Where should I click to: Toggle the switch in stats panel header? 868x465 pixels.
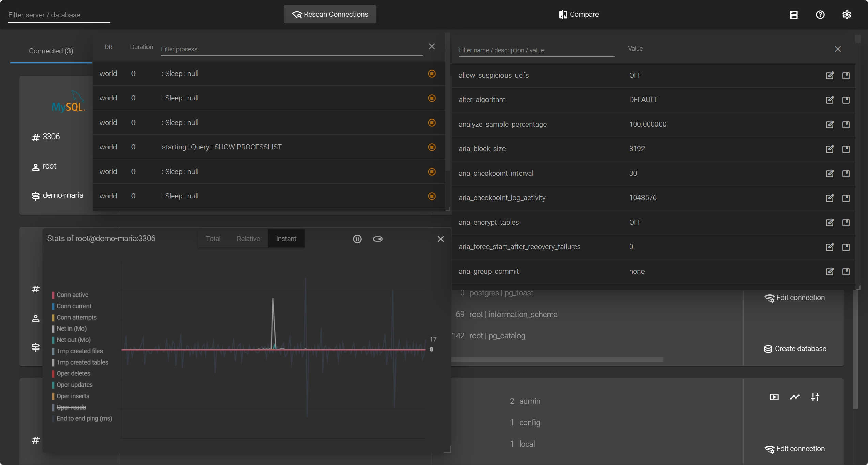tap(377, 239)
